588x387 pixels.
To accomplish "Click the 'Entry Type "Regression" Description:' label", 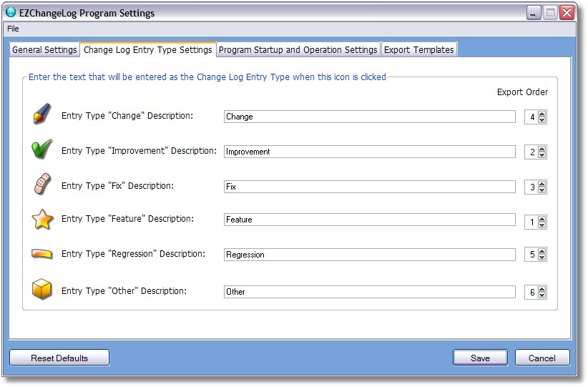I will tap(133, 253).
